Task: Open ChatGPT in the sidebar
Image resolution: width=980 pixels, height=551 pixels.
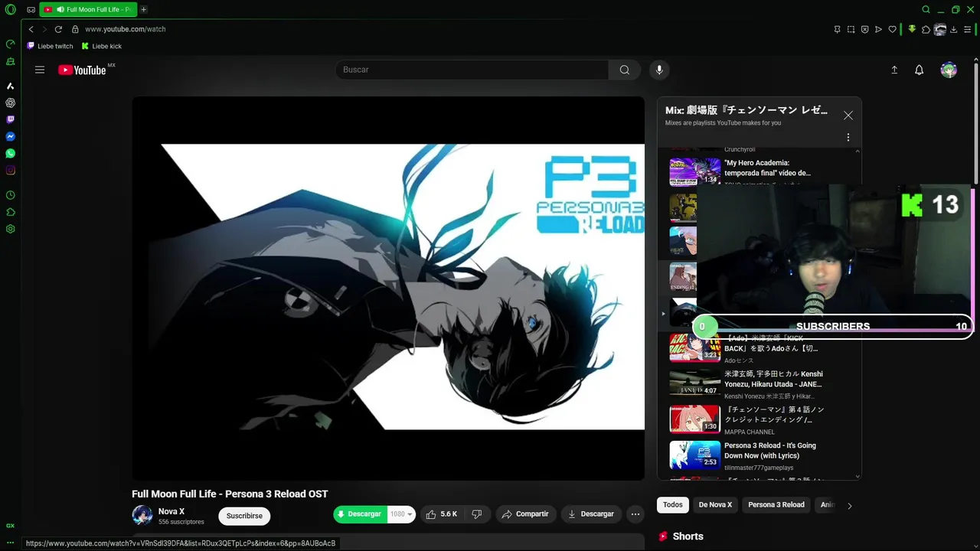Action: pyautogui.click(x=11, y=103)
